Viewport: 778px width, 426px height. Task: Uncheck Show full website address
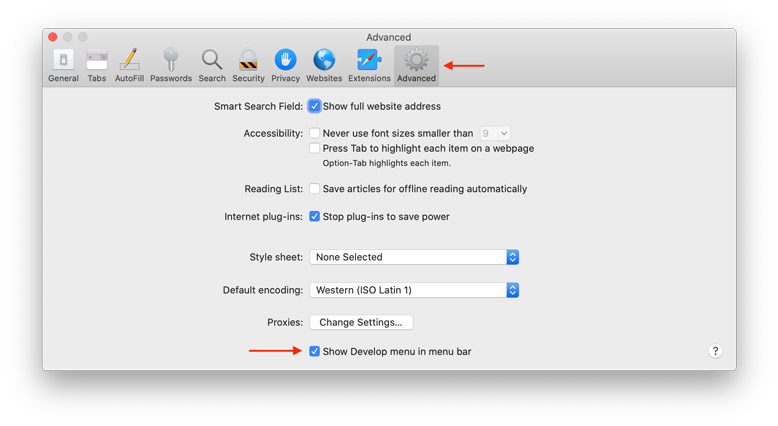(314, 106)
